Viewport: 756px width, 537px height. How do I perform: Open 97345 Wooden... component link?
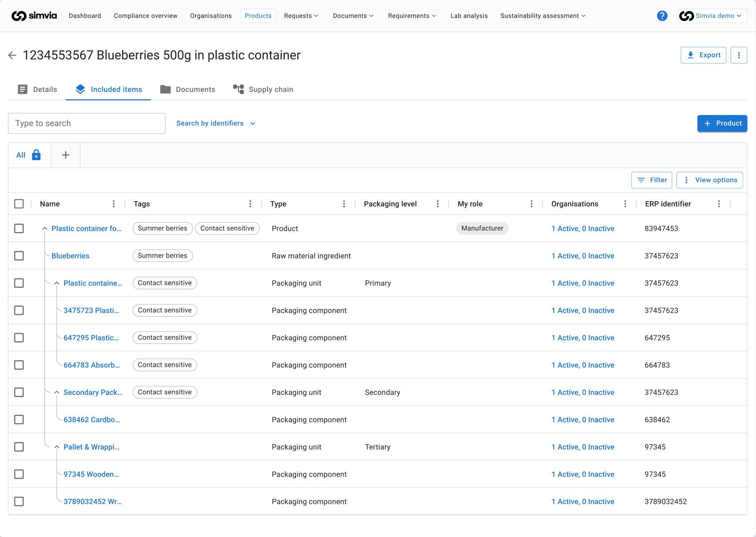tap(91, 474)
